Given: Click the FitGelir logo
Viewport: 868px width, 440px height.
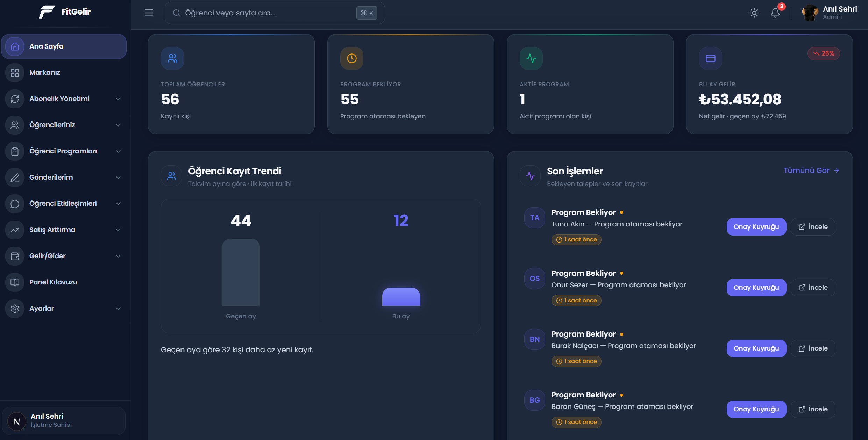Looking at the screenshot, I should pyautogui.click(x=65, y=12).
